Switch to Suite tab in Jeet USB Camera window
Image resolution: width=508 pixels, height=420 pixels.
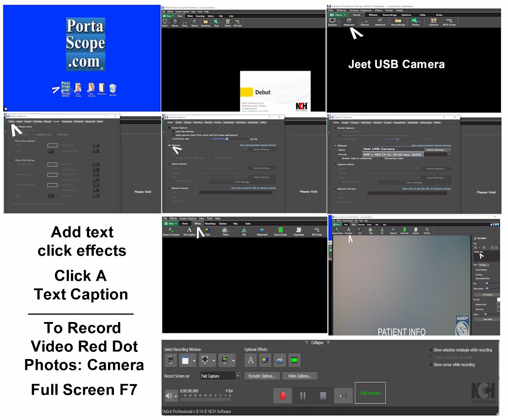(x=439, y=15)
